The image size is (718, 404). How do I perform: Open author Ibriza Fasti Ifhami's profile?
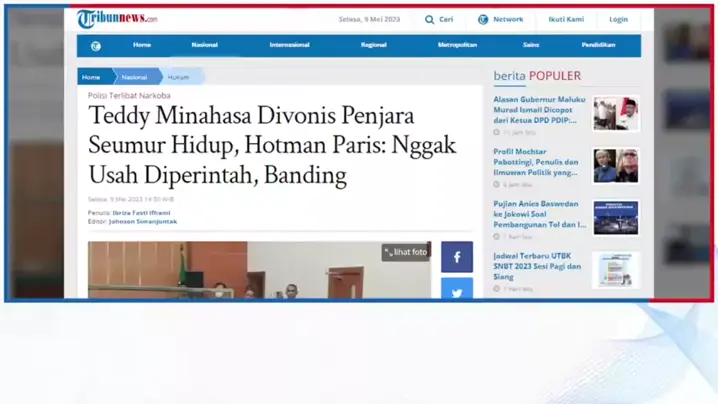click(142, 212)
